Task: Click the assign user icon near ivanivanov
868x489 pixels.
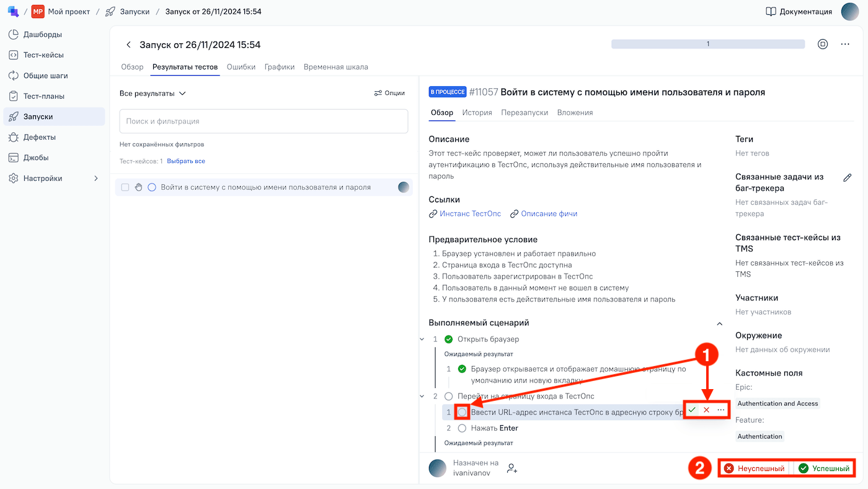Action: point(512,469)
